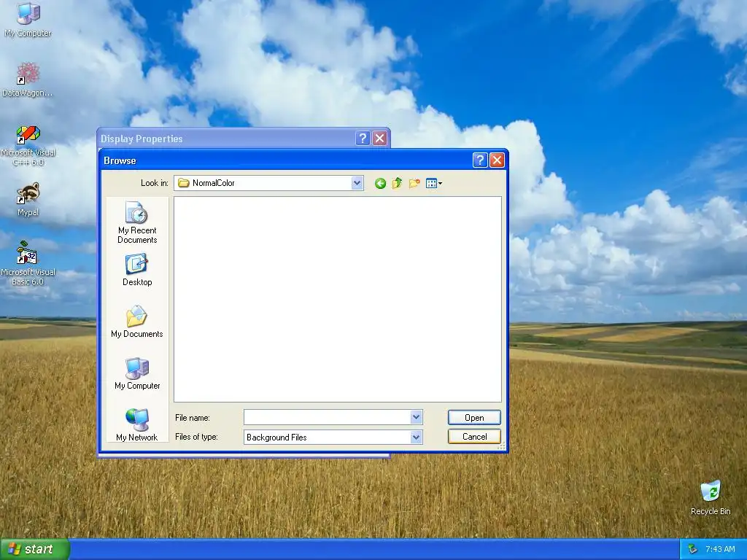Image resolution: width=747 pixels, height=560 pixels.
Task: Open the Views menu button
Action: (x=433, y=183)
